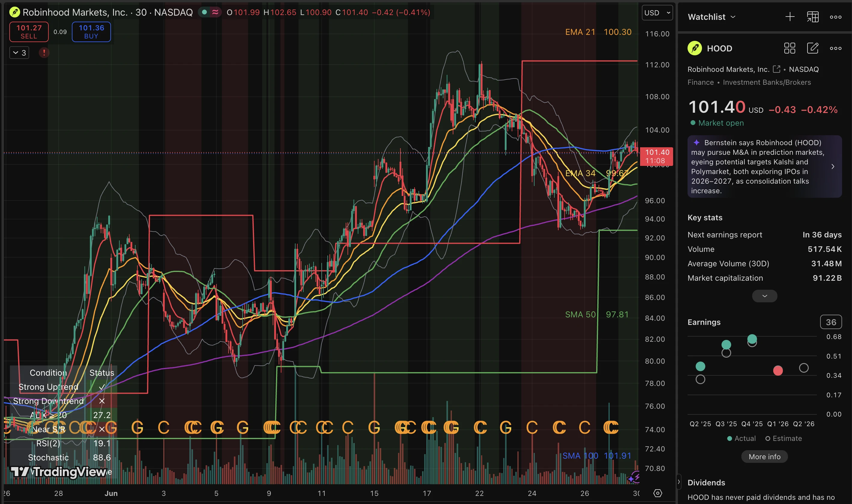Click the TradingView logo on the chart
Screen dimensions: 852x504
pos(59,472)
